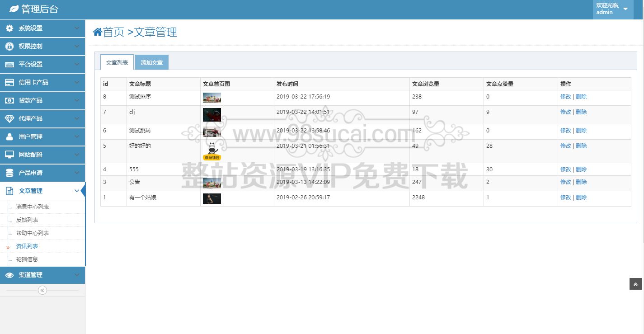Click 修改 for article id 8
Screen dimensions: 644x334
click(566, 96)
